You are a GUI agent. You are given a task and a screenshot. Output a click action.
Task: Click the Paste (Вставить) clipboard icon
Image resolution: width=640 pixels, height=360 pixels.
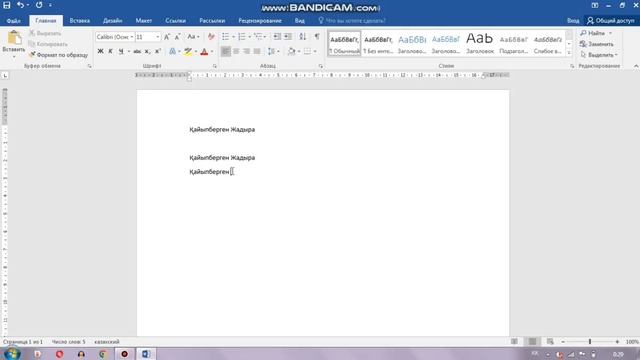click(14, 38)
